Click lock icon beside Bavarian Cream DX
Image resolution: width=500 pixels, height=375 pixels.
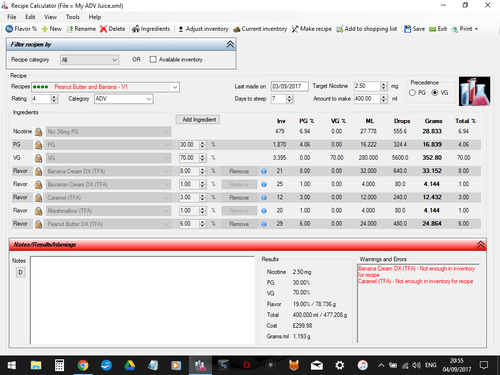tap(38, 184)
